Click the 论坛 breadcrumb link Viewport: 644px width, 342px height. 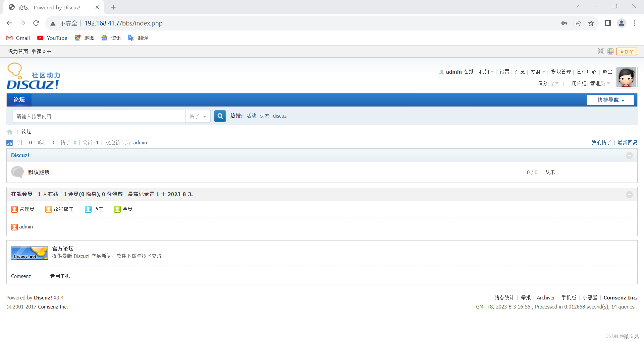pyautogui.click(x=26, y=132)
